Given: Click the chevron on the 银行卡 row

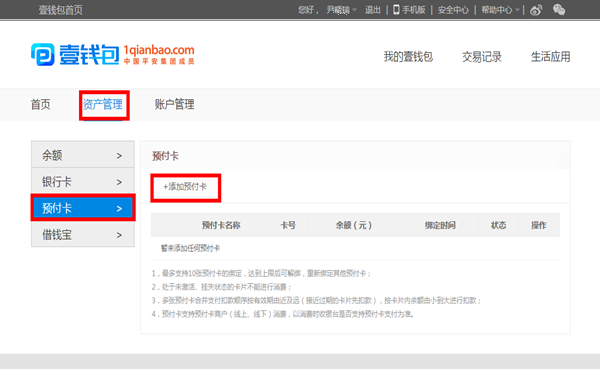Looking at the screenshot, I should 119,182.
